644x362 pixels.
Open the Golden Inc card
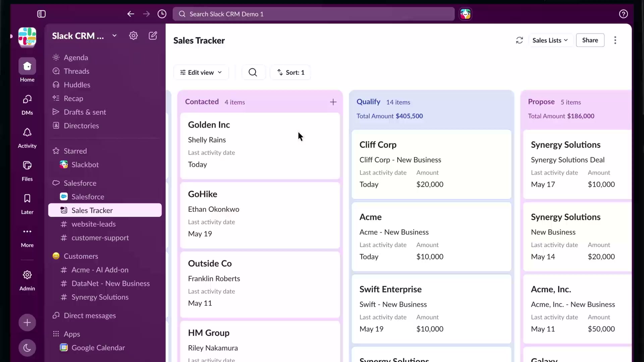[x=260, y=145]
